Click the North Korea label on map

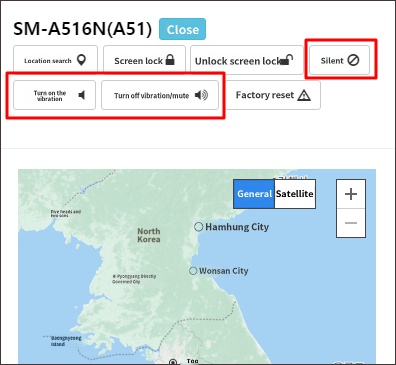tap(149, 235)
